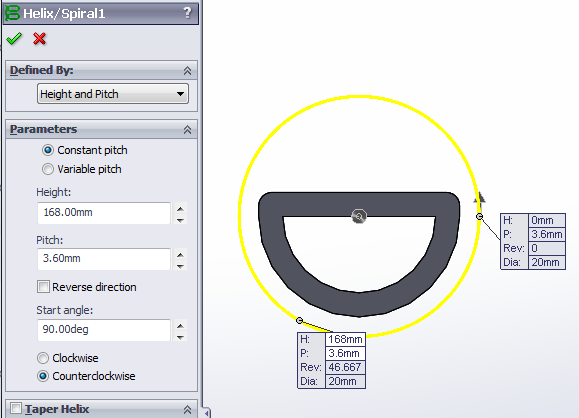This screenshot has height=418, width=579.
Task: Click the 3.6mm P value in the end callout
Action: [x=346, y=353]
